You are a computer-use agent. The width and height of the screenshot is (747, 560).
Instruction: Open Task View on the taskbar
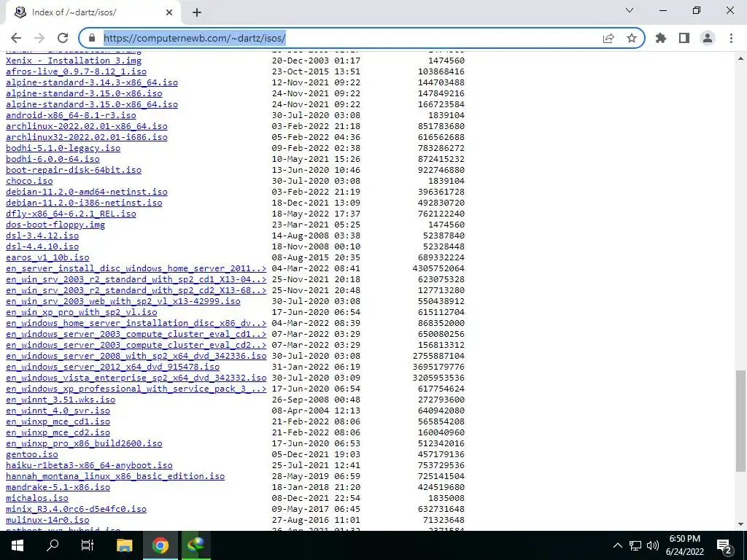point(88,545)
